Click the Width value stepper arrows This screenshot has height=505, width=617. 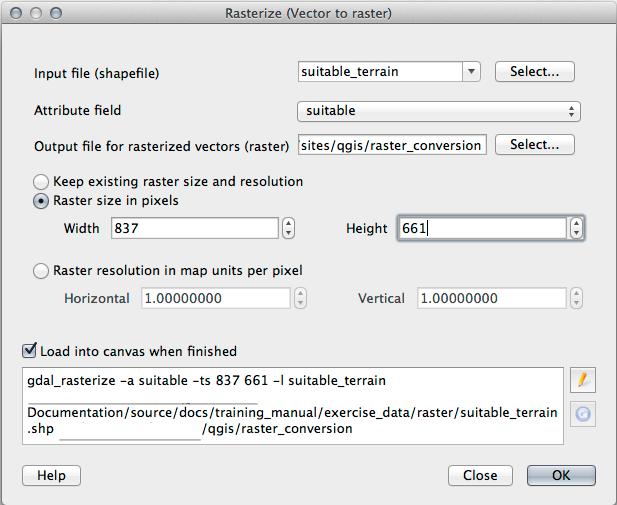coord(288,229)
